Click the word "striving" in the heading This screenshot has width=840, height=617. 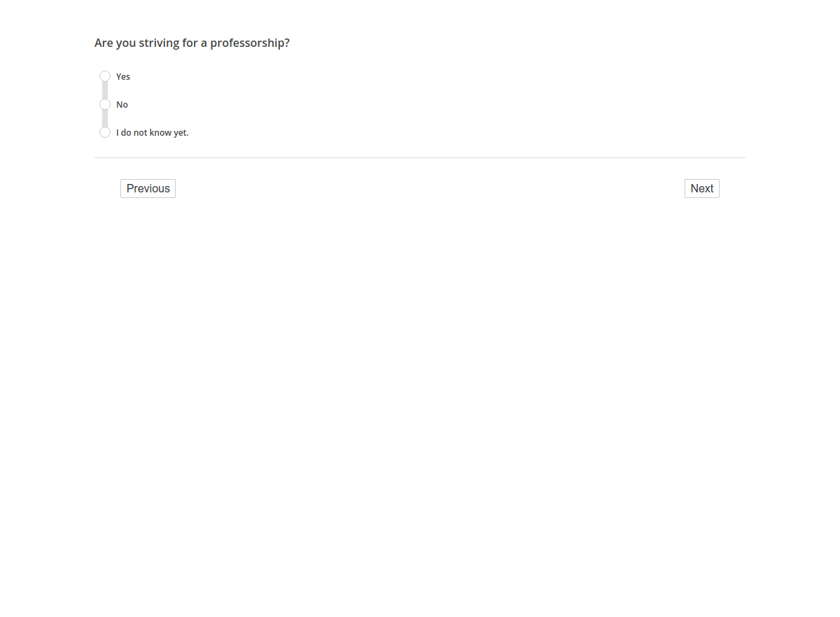coord(159,43)
